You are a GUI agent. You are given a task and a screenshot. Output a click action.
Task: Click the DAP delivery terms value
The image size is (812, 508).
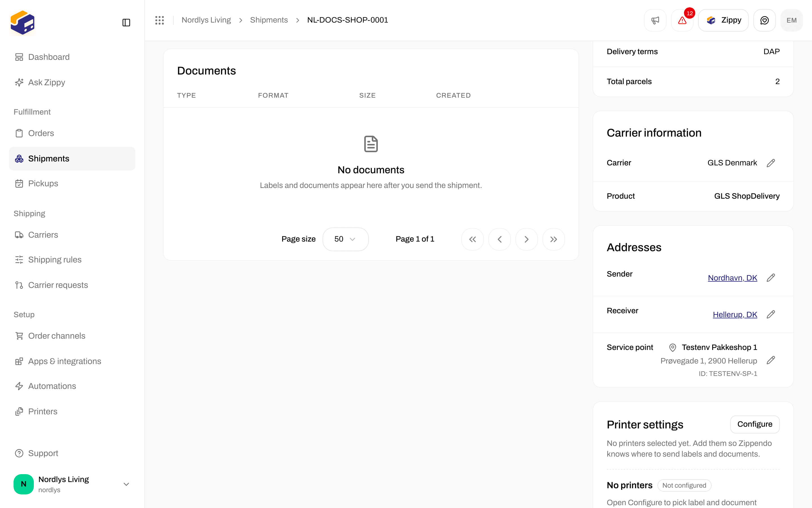[x=771, y=52]
